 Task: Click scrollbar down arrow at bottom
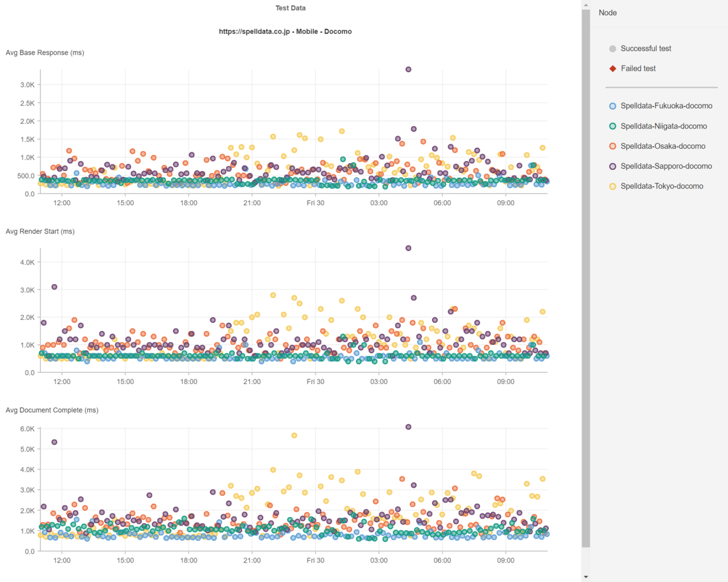point(585,577)
